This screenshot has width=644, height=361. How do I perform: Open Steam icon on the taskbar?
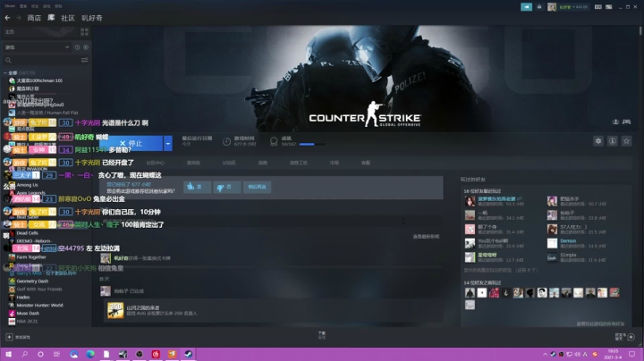tap(188, 354)
